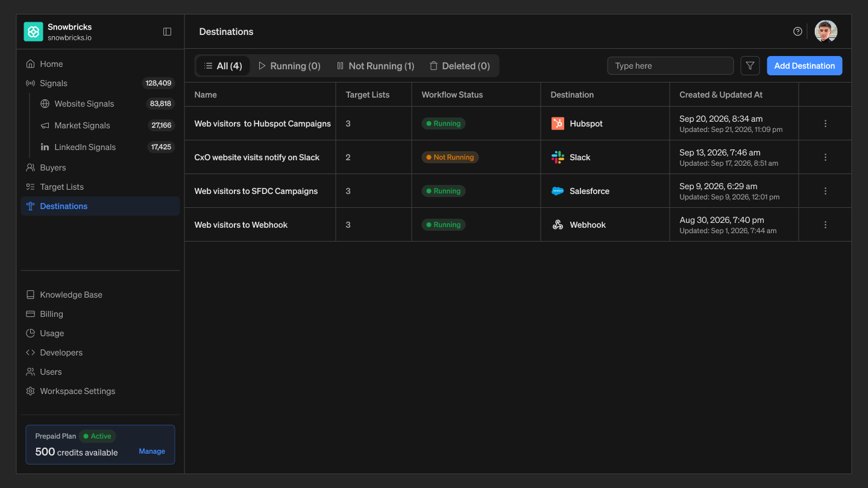868x488 pixels.
Task: Open more options for Slack notify row
Action: pyautogui.click(x=825, y=157)
